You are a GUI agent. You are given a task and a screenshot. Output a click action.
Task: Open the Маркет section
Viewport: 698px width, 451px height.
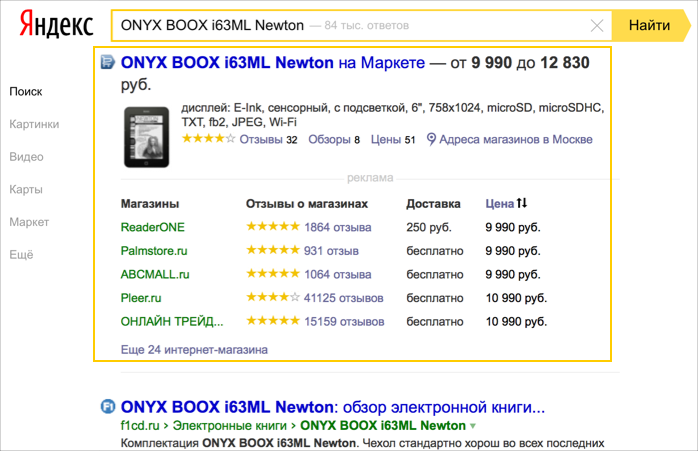[29, 222]
